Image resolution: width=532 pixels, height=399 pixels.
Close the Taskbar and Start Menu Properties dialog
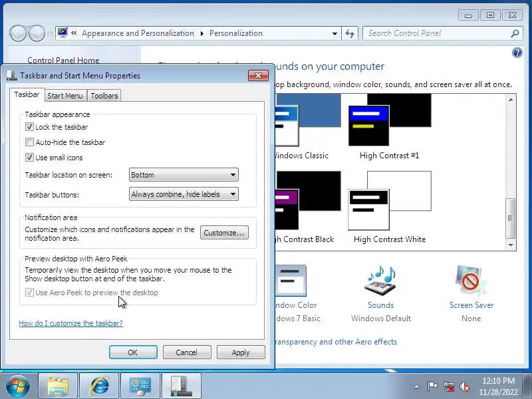258,75
